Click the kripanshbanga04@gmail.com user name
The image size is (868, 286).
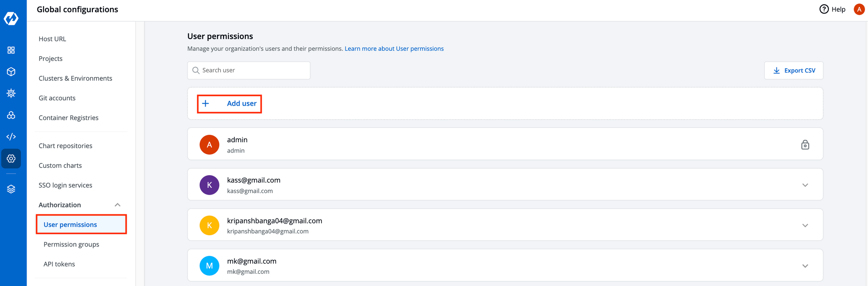(x=275, y=220)
